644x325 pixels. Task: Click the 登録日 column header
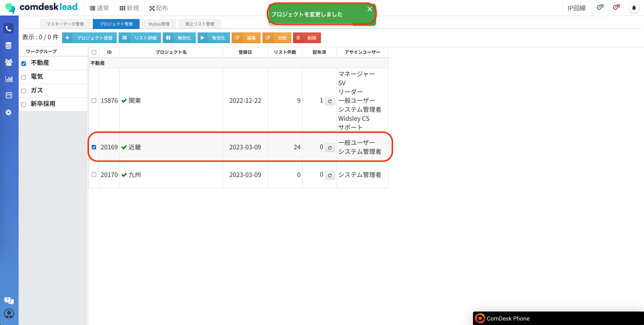pyautogui.click(x=245, y=52)
